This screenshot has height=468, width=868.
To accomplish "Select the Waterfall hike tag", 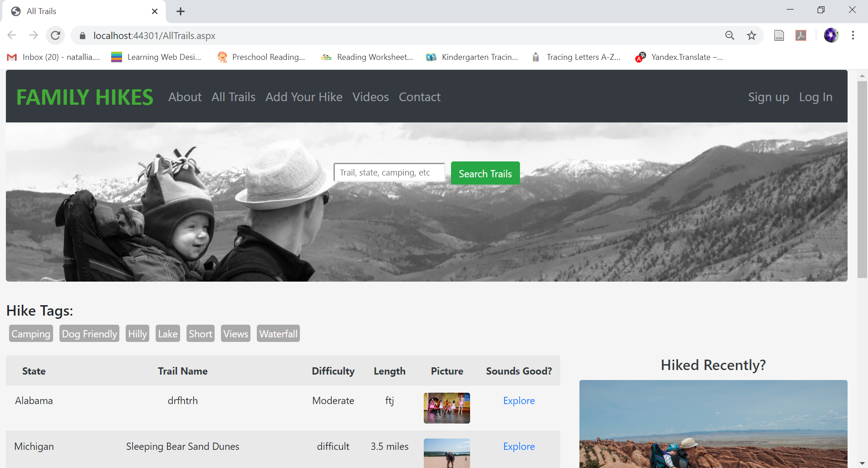I will pyautogui.click(x=278, y=334).
